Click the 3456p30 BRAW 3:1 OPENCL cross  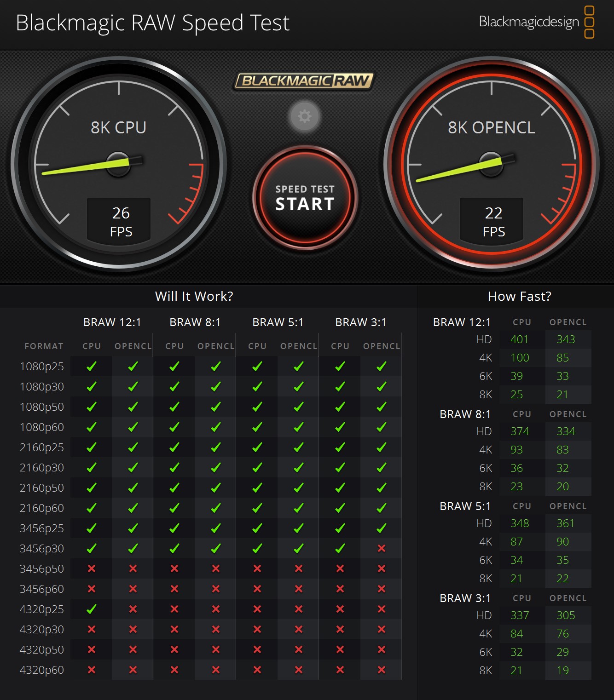381,548
